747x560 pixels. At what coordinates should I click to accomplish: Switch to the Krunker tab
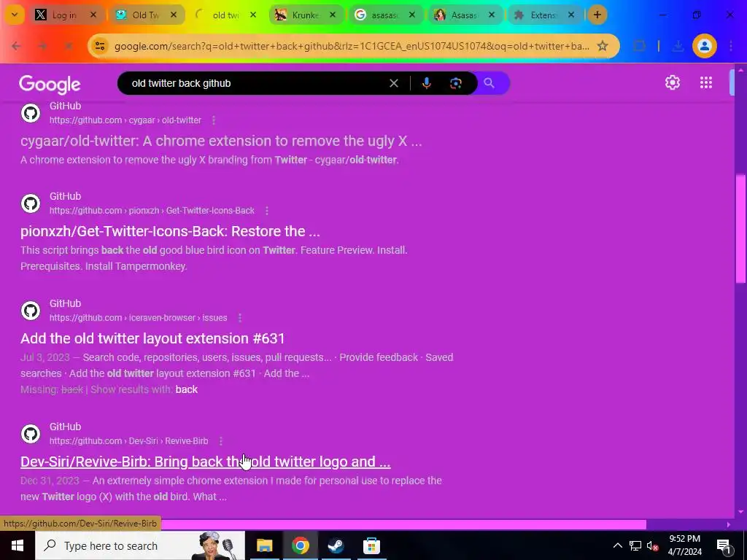coord(306,15)
